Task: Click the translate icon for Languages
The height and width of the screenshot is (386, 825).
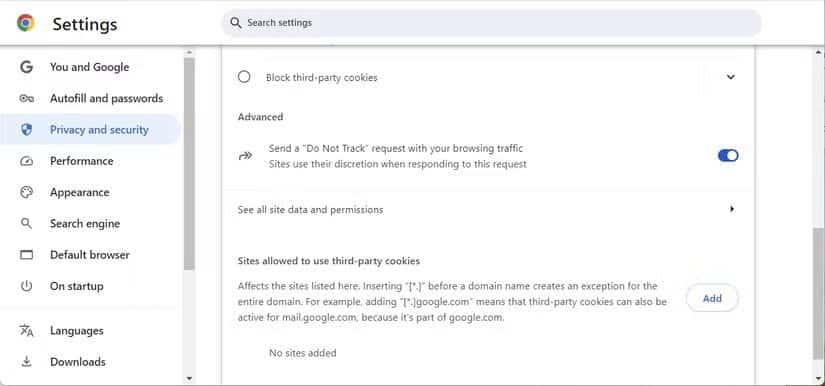Action: coord(26,330)
